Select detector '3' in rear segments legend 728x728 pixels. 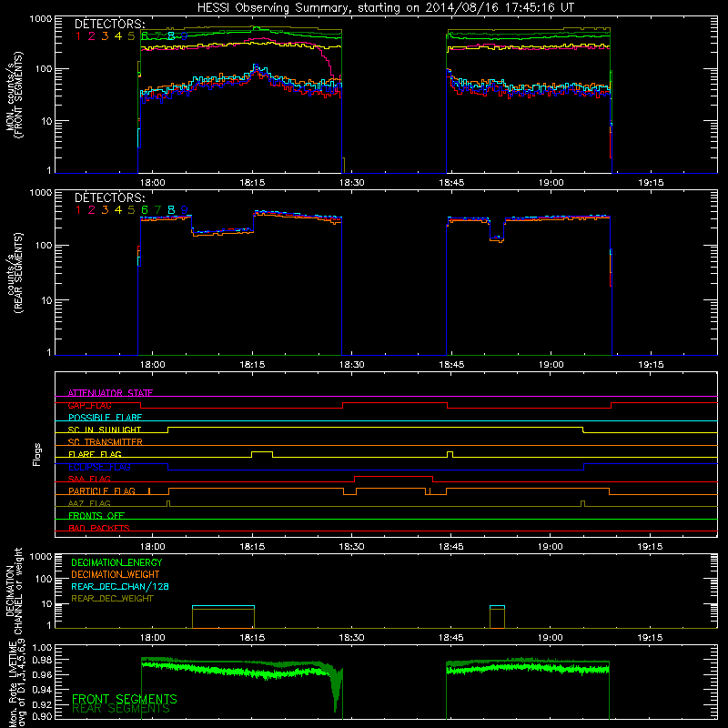pyautogui.click(x=105, y=210)
